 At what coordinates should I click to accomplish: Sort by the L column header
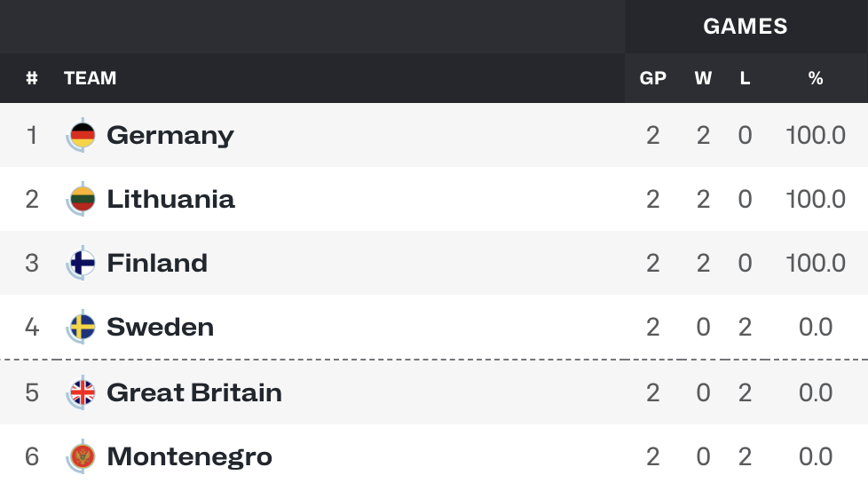pos(746,78)
